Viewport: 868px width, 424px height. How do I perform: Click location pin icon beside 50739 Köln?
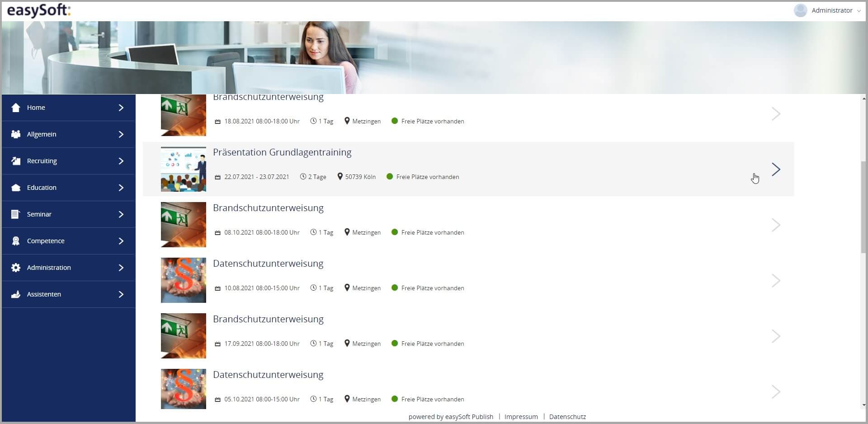340,176
